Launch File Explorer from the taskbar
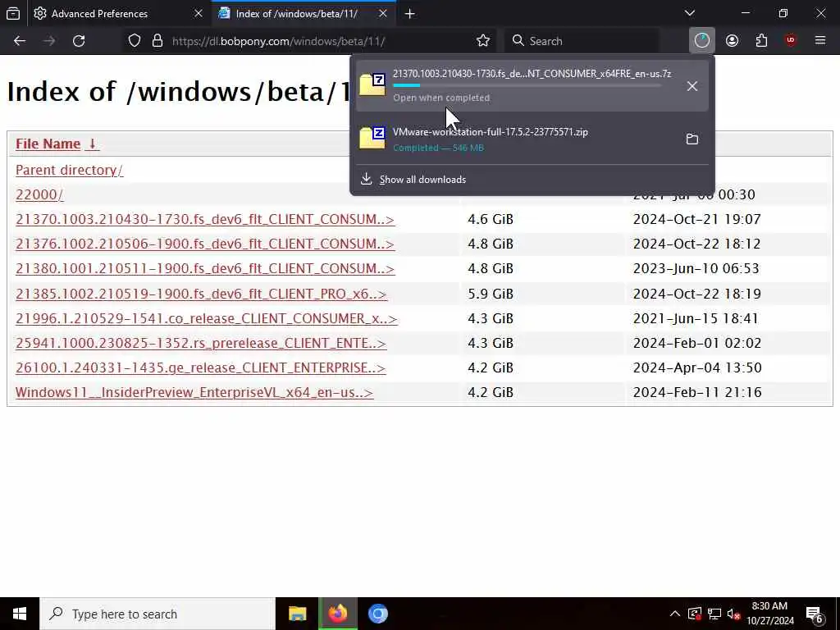The image size is (840, 630). (297, 614)
